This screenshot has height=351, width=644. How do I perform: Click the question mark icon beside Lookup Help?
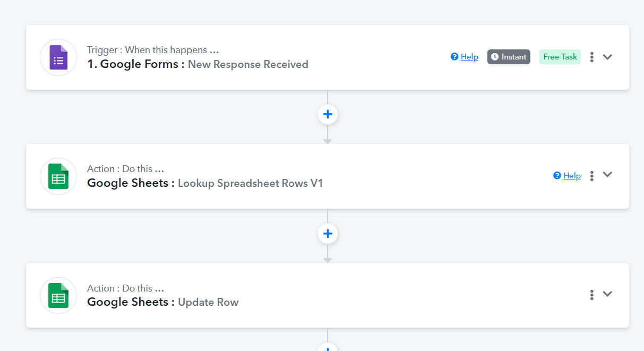tap(557, 176)
